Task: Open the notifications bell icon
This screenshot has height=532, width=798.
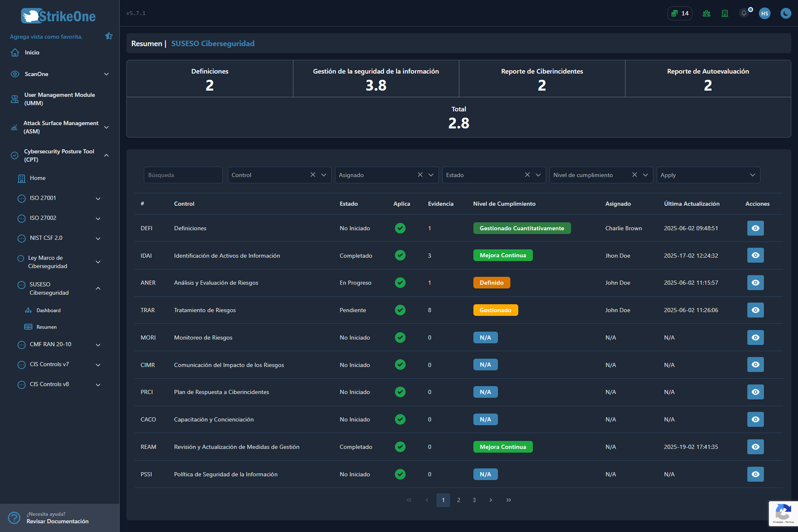Action: tap(744, 13)
